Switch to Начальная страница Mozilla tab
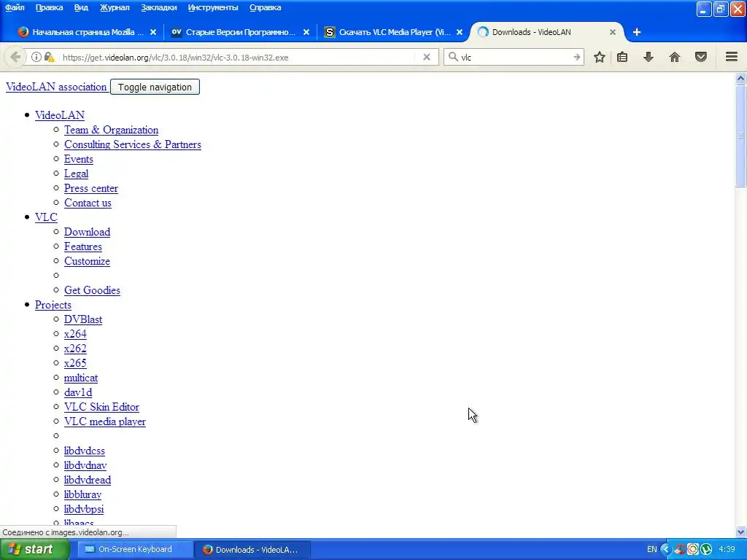 86,32
